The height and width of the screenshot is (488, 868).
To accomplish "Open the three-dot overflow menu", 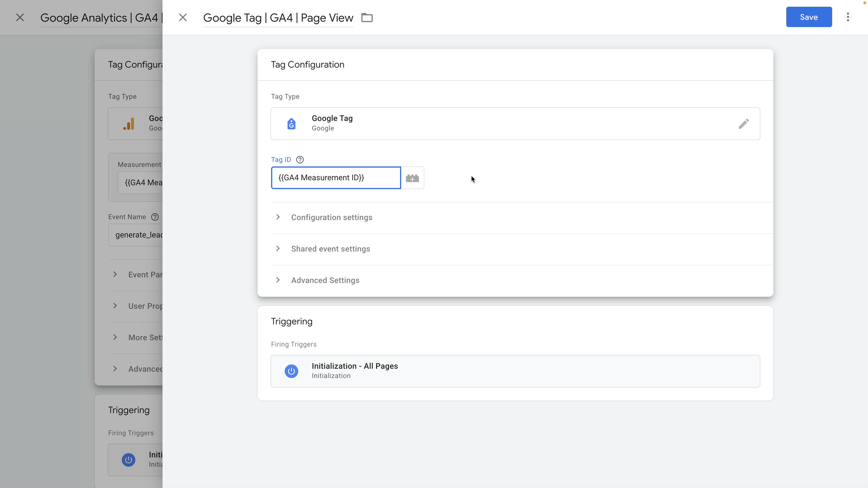I will pyautogui.click(x=848, y=17).
